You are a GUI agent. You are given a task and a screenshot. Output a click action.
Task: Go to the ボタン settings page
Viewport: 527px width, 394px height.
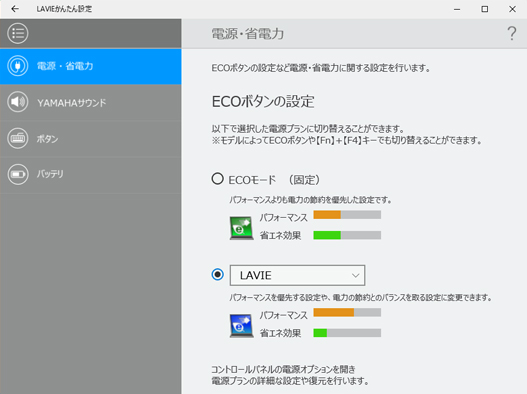coord(91,139)
